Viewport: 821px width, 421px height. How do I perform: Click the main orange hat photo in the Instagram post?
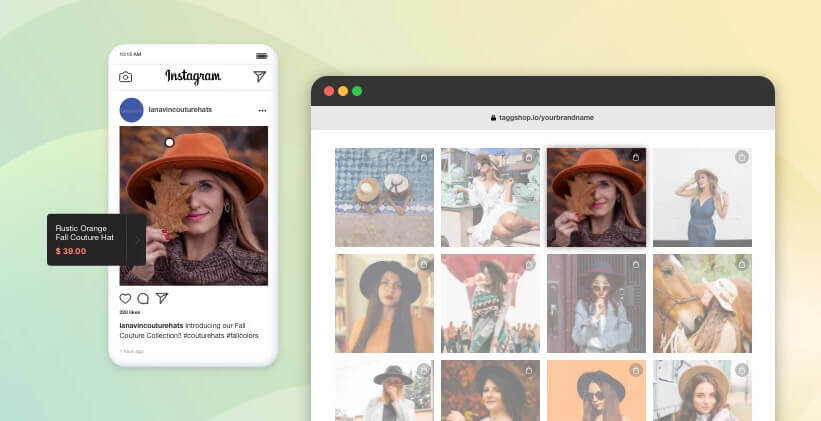click(x=194, y=206)
